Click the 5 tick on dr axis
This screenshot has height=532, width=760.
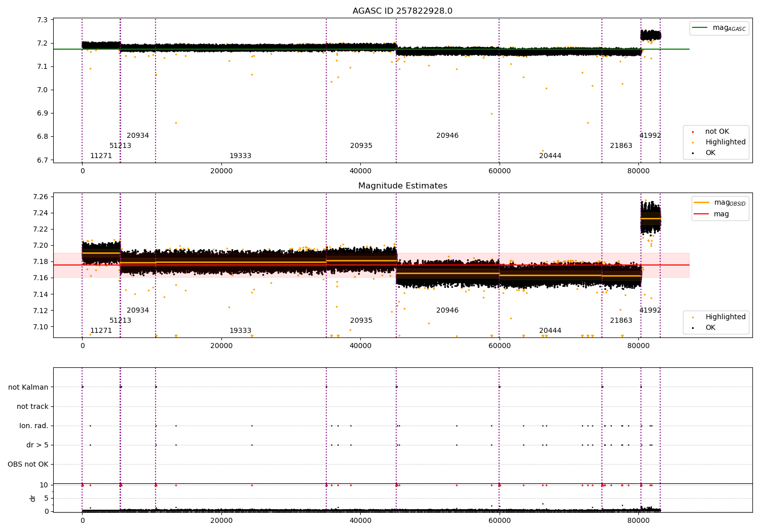point(46,499)
